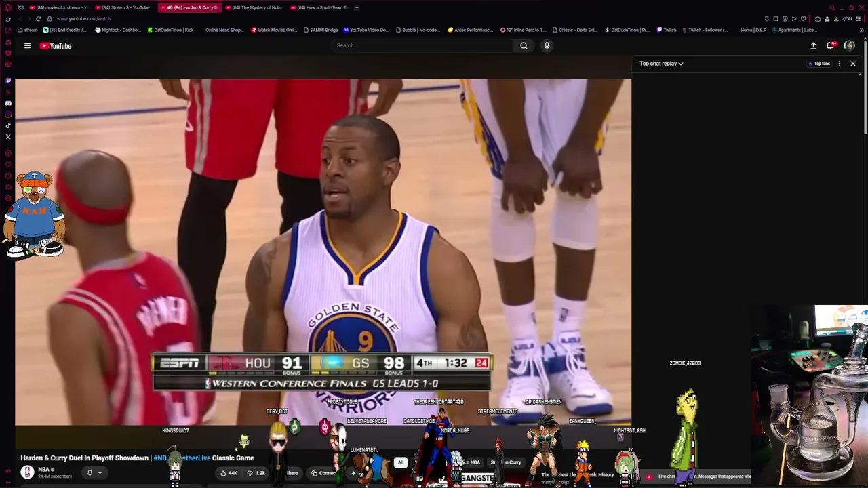The height and width of the screenshot is (488, 868).
Task: Open the workspaces icon beside the Opera logo
Action: coord(21,7)
